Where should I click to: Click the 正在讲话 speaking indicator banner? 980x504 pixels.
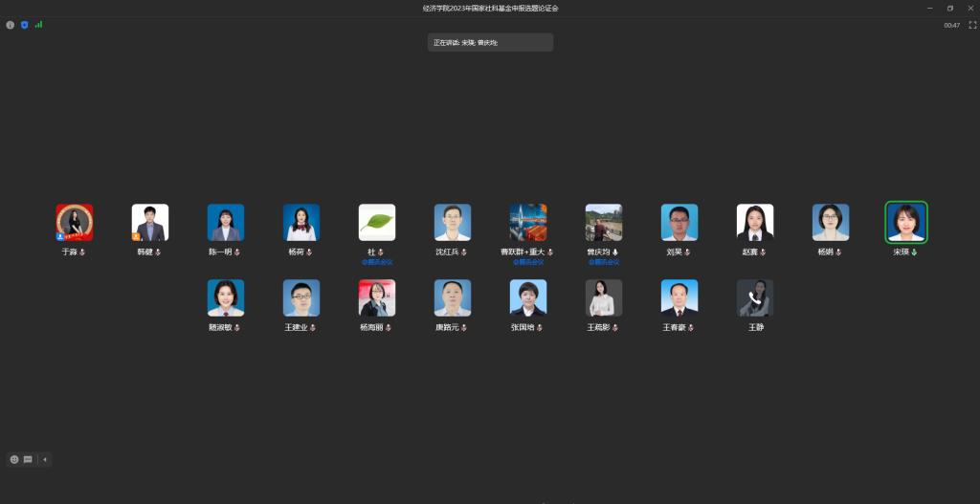pos(489,43)
